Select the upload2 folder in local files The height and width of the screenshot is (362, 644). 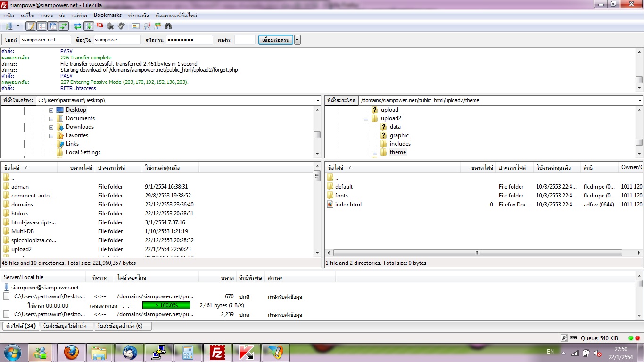[21, 249]
